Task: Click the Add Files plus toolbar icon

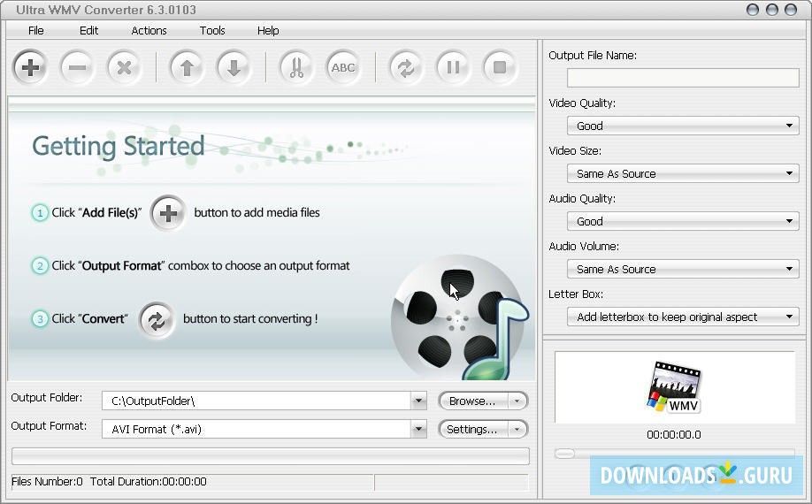Action: pyautogui.click(x=30, y=68)
